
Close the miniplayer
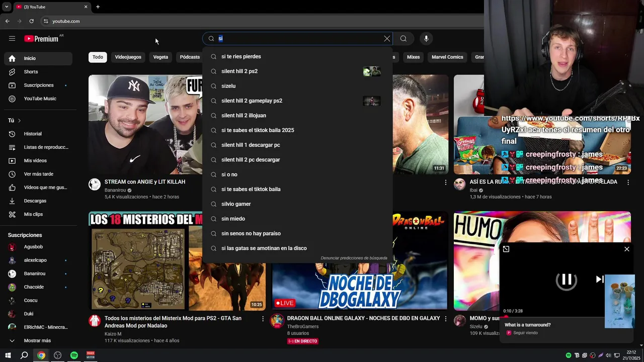(626, 249)
